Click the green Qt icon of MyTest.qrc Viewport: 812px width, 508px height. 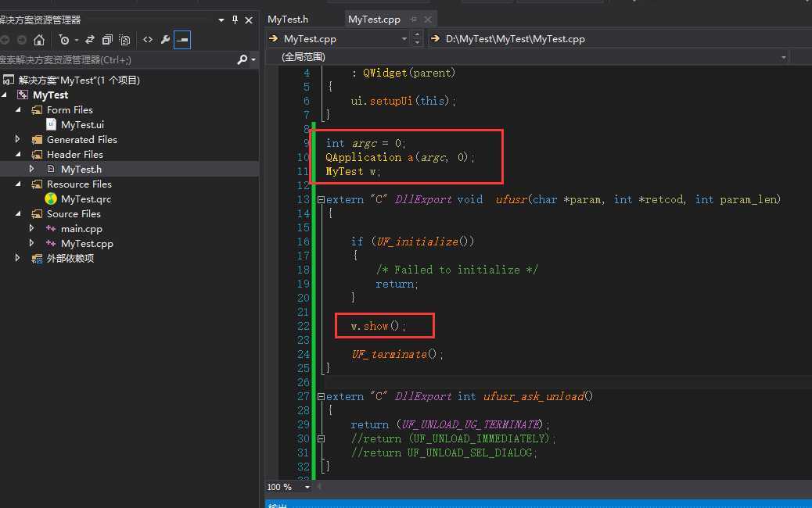51,199
